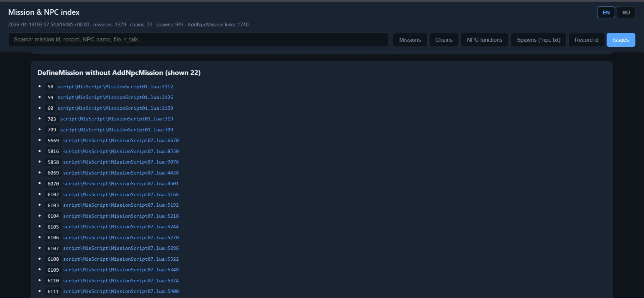Open the Missions tab
This screenshot has height=298, width=644.
point(410,40)
